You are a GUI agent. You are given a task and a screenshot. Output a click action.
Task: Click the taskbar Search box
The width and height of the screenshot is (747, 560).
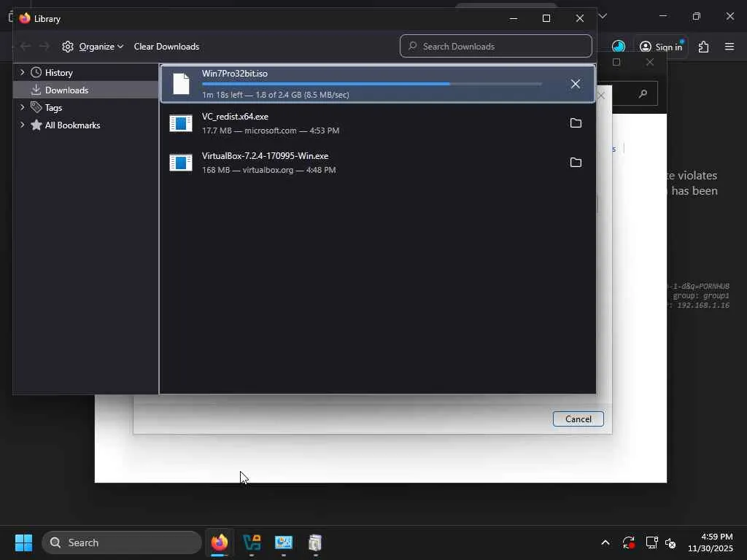tap(122, 542)
